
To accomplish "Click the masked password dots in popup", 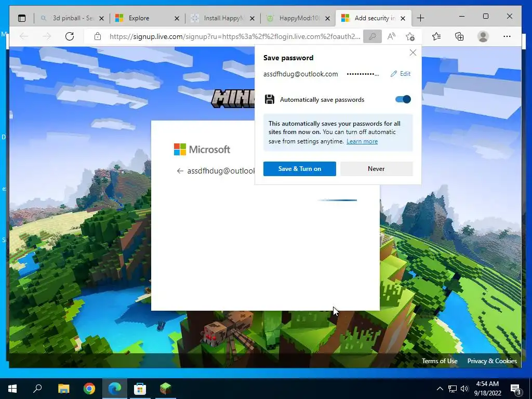I will [x=363, y=74].
